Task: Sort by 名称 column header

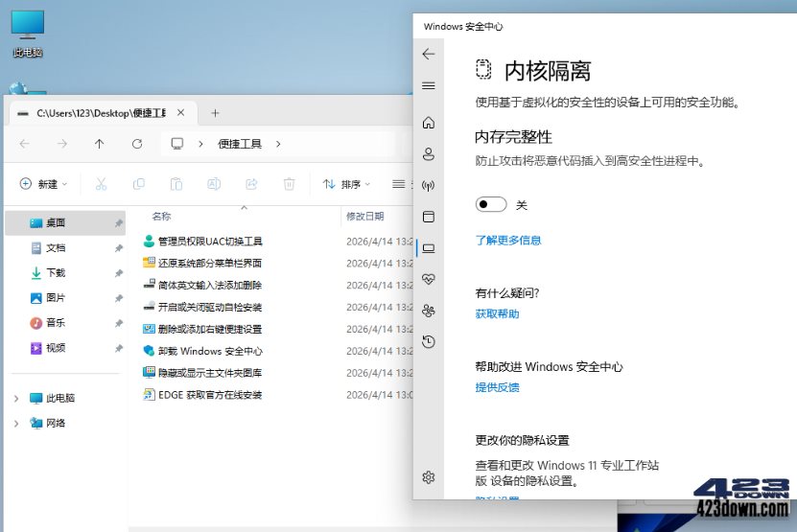Action: [x=161, y=217]
